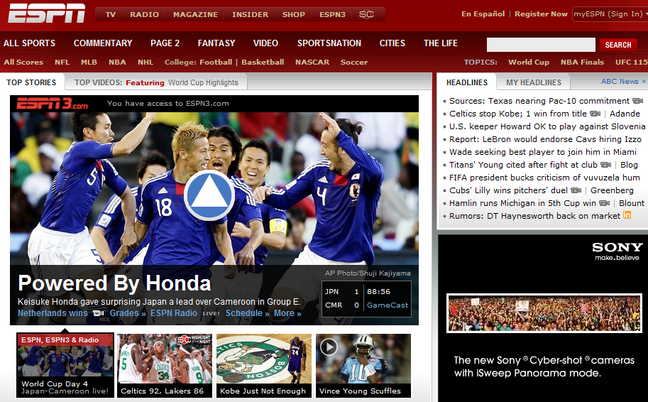This screenshot has height=402, width=648.
Task: Go to the NFL section link
Action: tap(62, 62)
